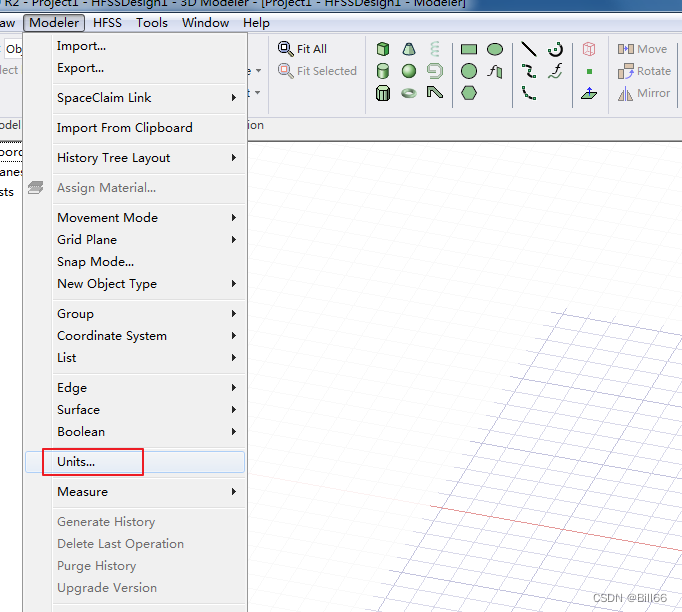Select the Equation Based Curve tool
The height and width of the screenshot is (612, 682).
click(x=555, y=71)
